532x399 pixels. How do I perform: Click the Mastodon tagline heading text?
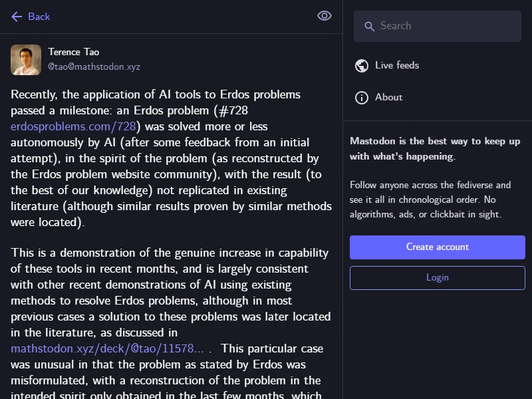435,149
